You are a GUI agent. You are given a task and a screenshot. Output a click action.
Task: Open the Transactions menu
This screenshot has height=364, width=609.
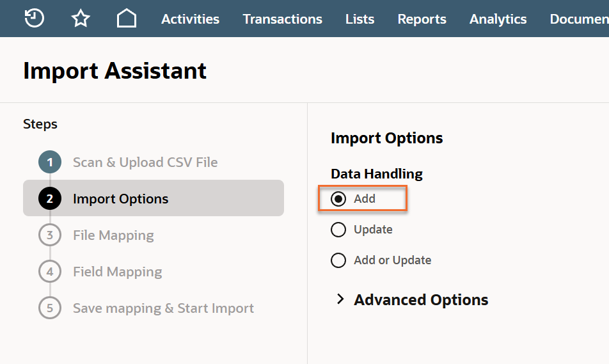point(282,19)
